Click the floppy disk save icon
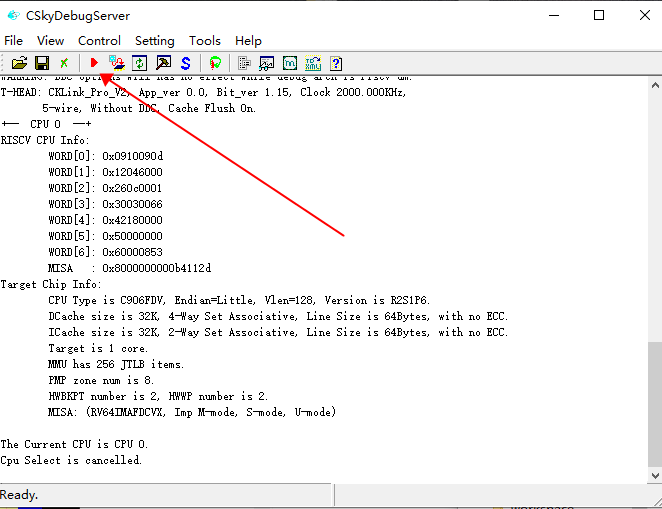The height and width of the screenshot is (509, 662). click(x=42, y=63)
